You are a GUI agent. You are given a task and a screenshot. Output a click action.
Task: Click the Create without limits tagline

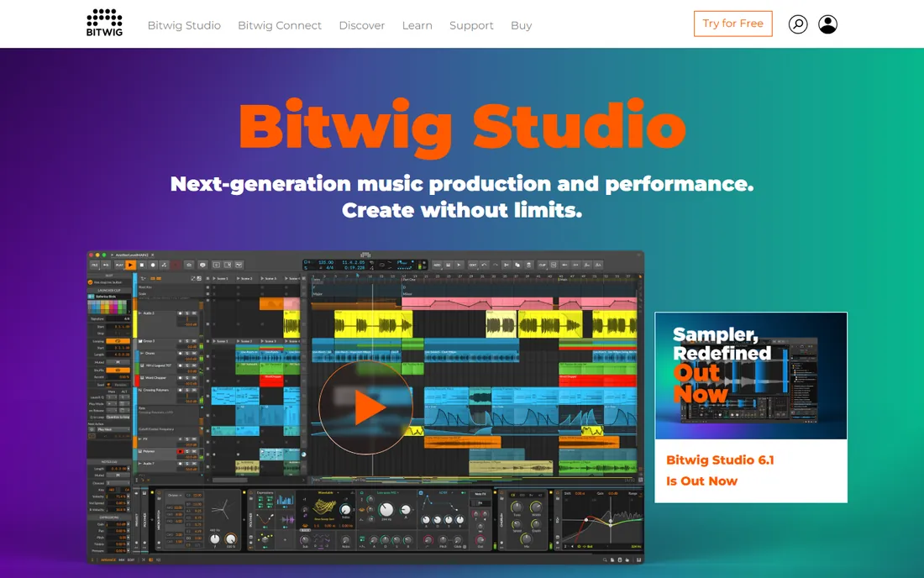tap(462, 210)
